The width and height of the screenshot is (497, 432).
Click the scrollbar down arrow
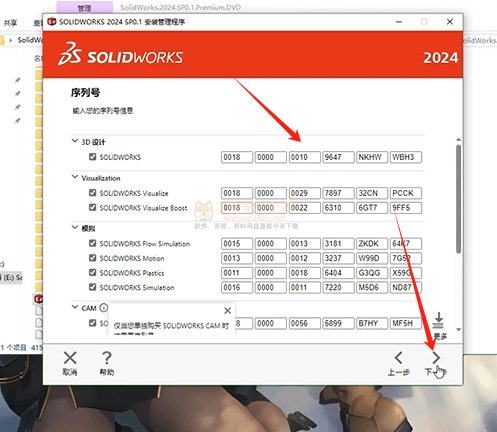pyautogui.click(x=459, y=329)
